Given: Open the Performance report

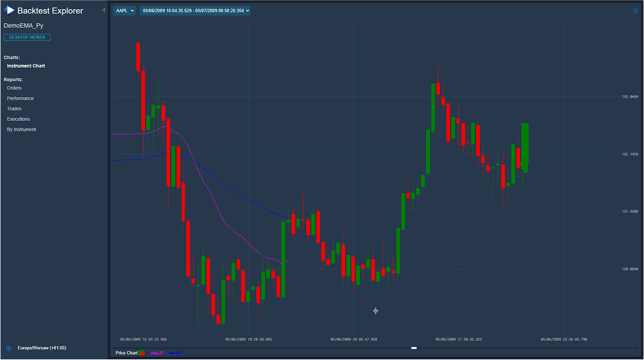Looking at the screenshot, I should pyautogui.click(x=21, y=98).
